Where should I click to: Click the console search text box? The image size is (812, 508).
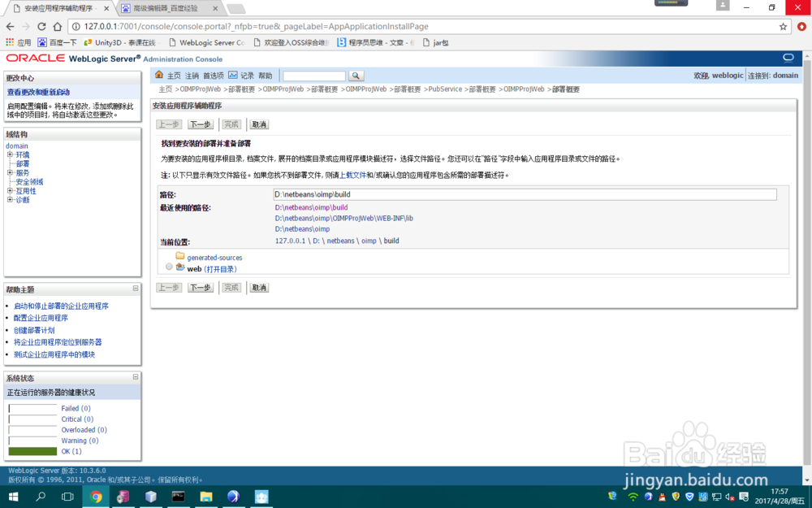(313, 76)
